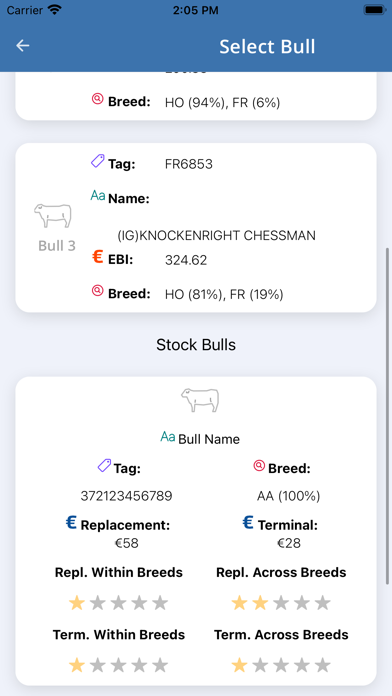
Task: Tap the blue euro icon beside Replacement
Action: tap(71, 522)
